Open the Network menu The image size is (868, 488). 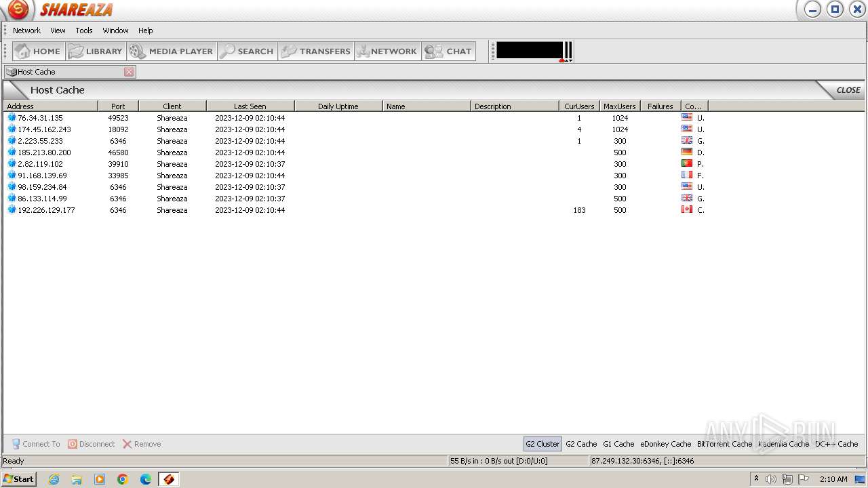pyautogui.click(x=26, y=30)
